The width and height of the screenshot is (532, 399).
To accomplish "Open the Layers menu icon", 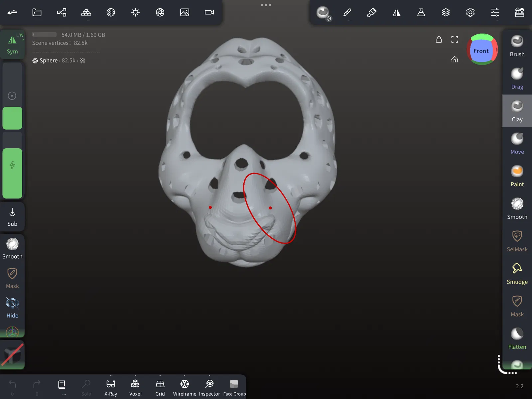I will 446,13.
